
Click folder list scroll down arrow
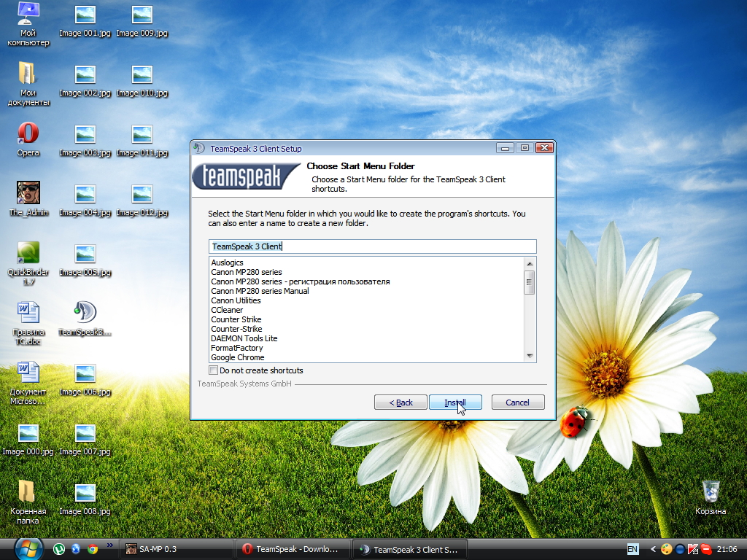(x=530, y=356)
